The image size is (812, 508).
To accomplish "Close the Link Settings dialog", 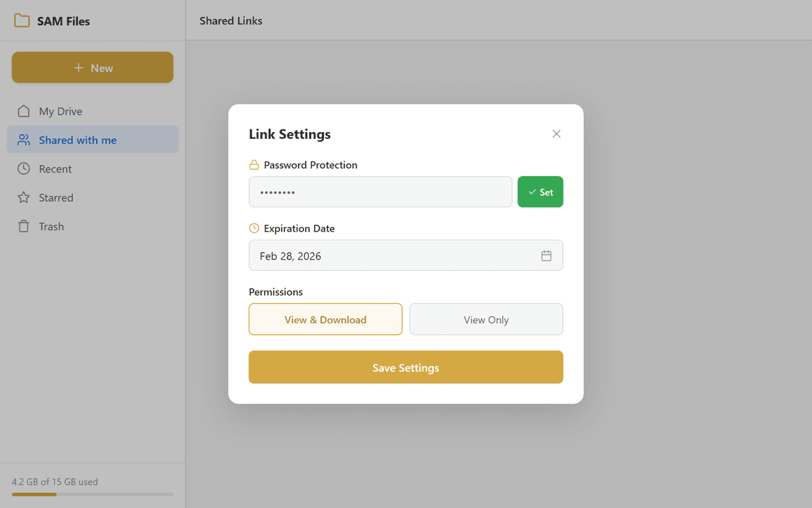I will click(x=556, y=134).
